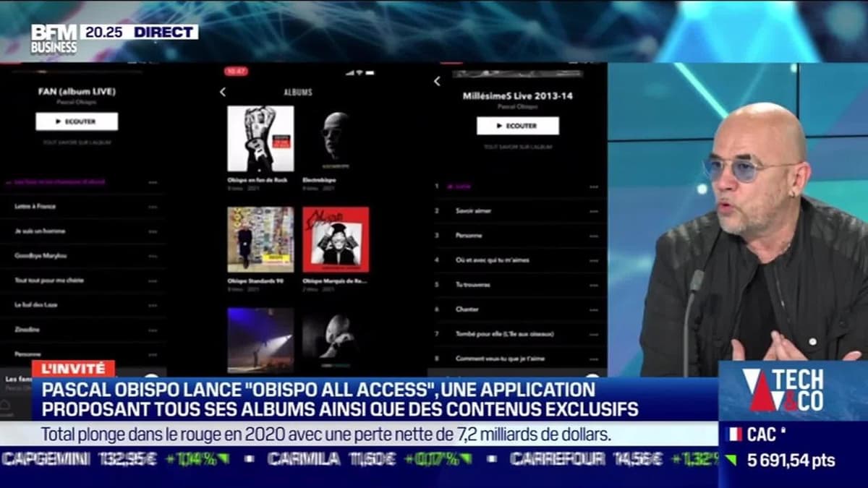This screenshot has height=488, width=868.
Task: Open the black-and-white portrait album cover at the bottom
Action: coord(336,340)
